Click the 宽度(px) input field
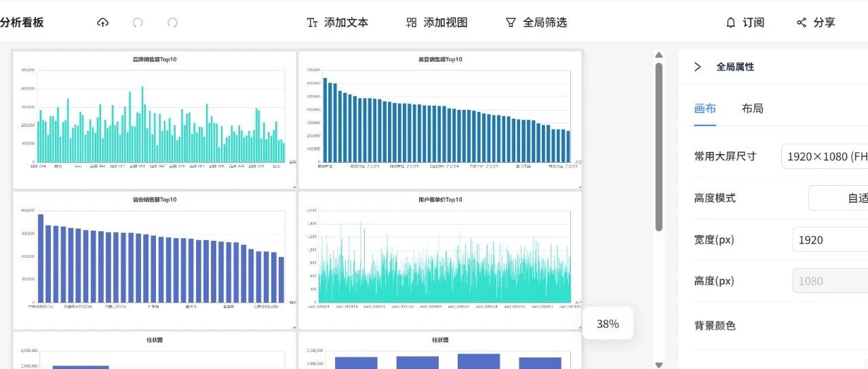 (x=830, y=239)
